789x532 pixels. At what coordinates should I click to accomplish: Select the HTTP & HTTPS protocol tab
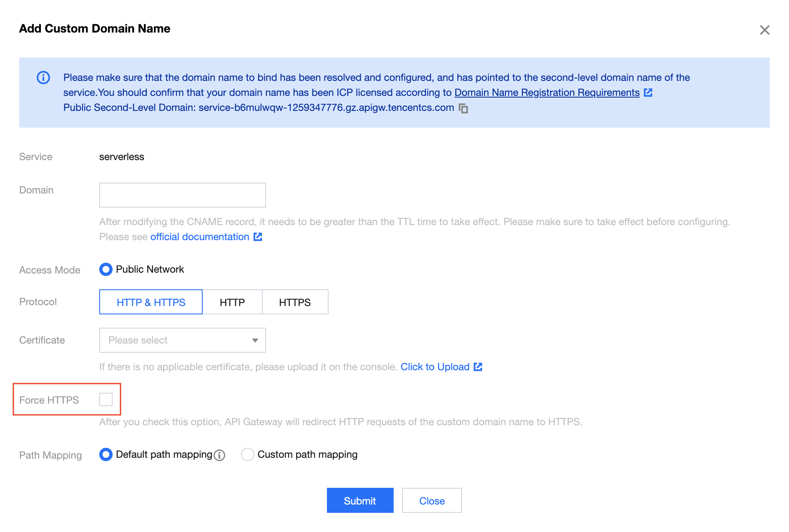pos(151,302)
